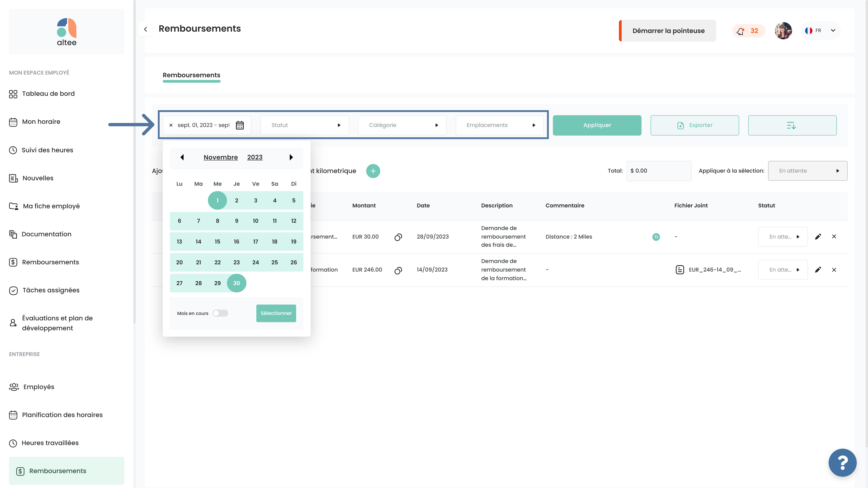Open Évaluations et plan de développement
868x488 pixels.
(x=51, y=323)
